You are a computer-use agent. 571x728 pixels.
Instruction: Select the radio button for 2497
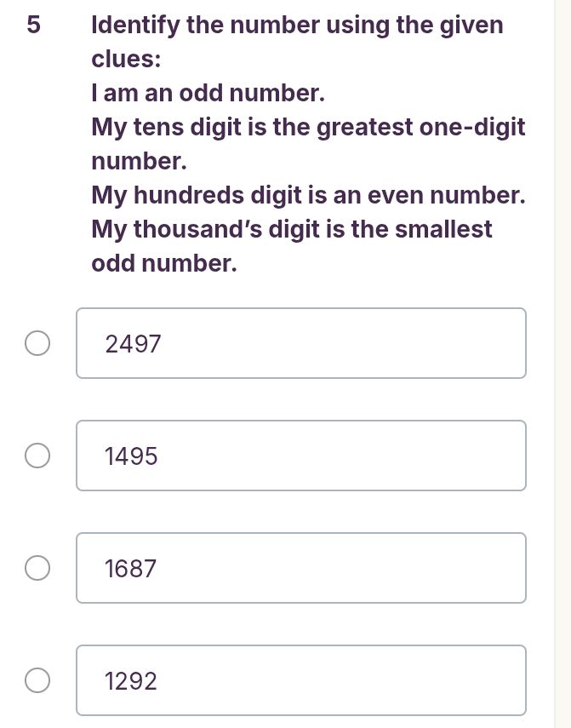[x=37, y=343]
